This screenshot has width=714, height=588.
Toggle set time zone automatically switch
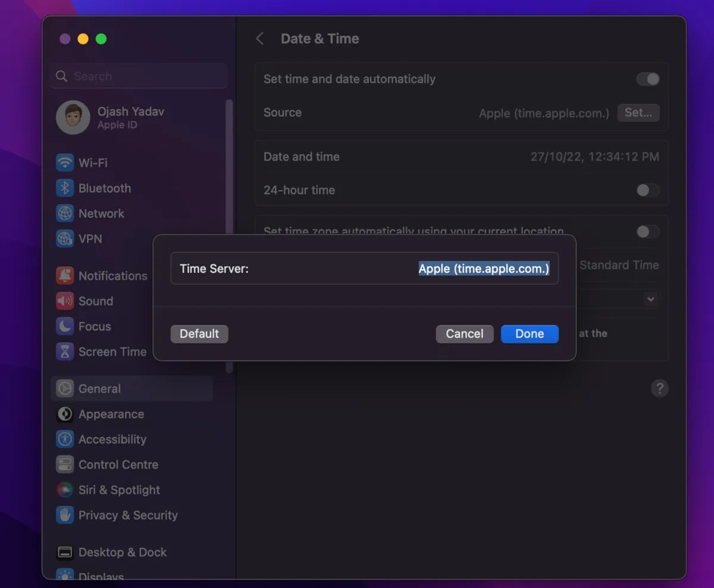648,232
